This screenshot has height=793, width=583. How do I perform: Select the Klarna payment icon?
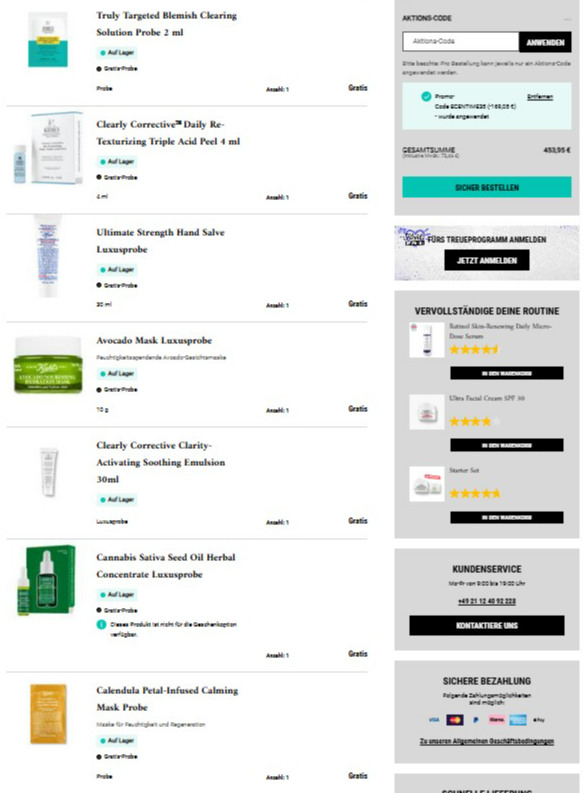pos(497,720)
